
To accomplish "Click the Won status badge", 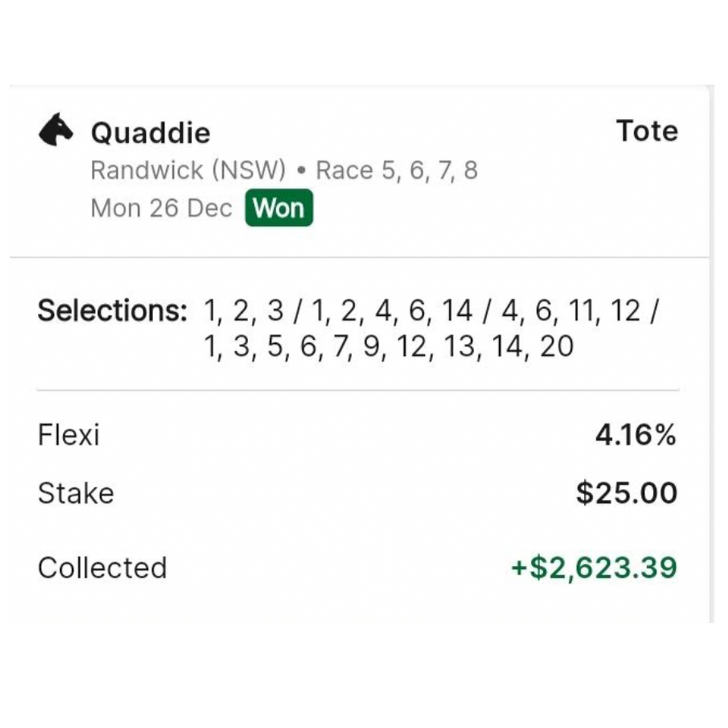I will 279,208.
